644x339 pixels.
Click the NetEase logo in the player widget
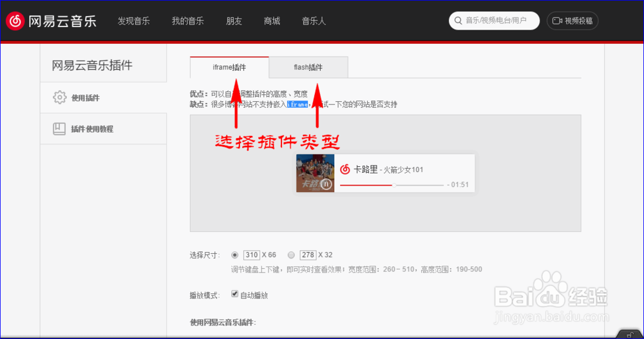pos(345,169)
